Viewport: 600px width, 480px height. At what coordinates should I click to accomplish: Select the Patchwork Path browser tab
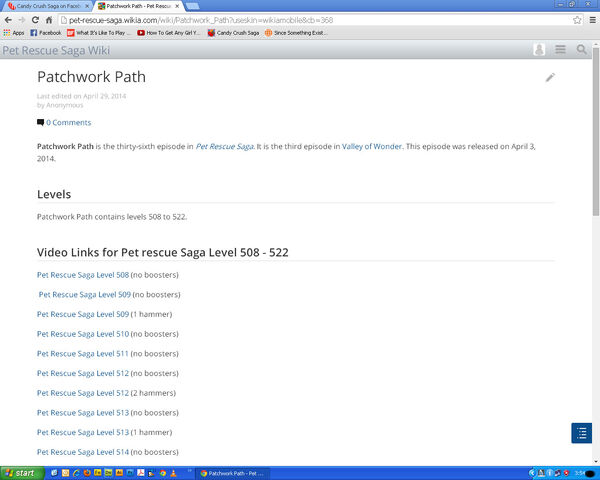[138, 6]
